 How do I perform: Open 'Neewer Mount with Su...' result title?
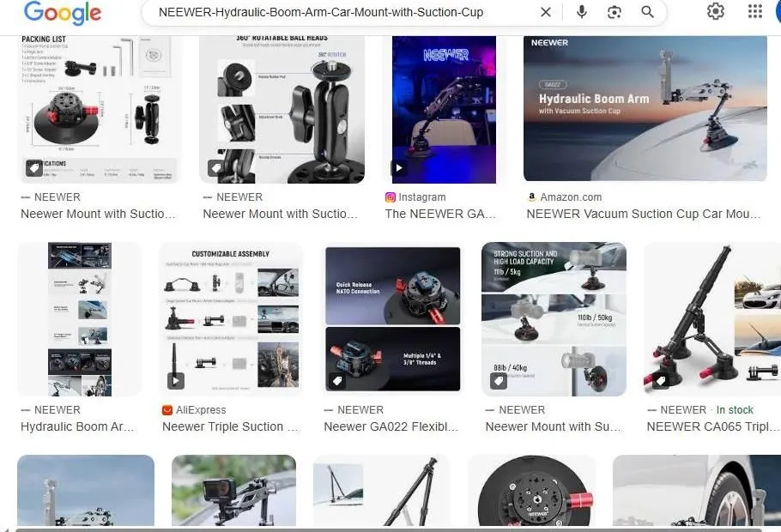point(554,426)
